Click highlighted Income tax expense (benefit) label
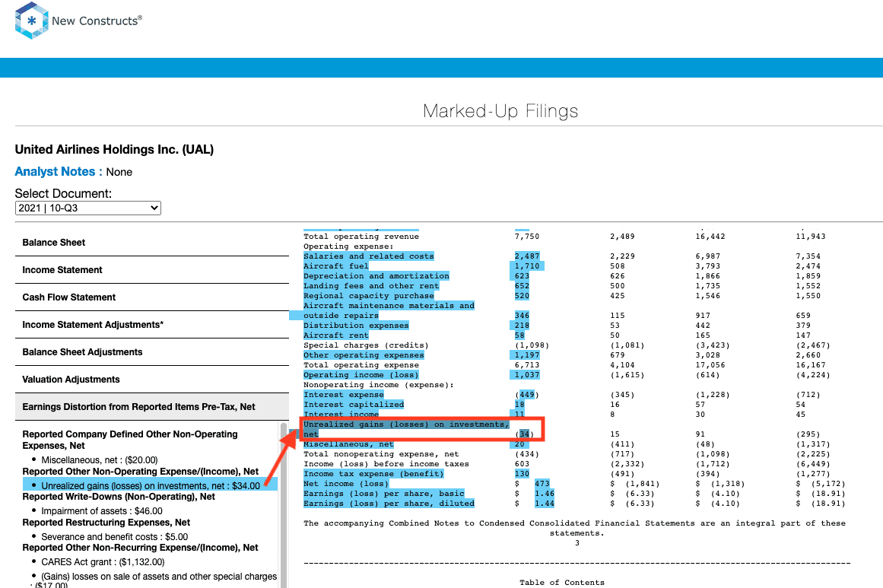 [x=374, y=474]
